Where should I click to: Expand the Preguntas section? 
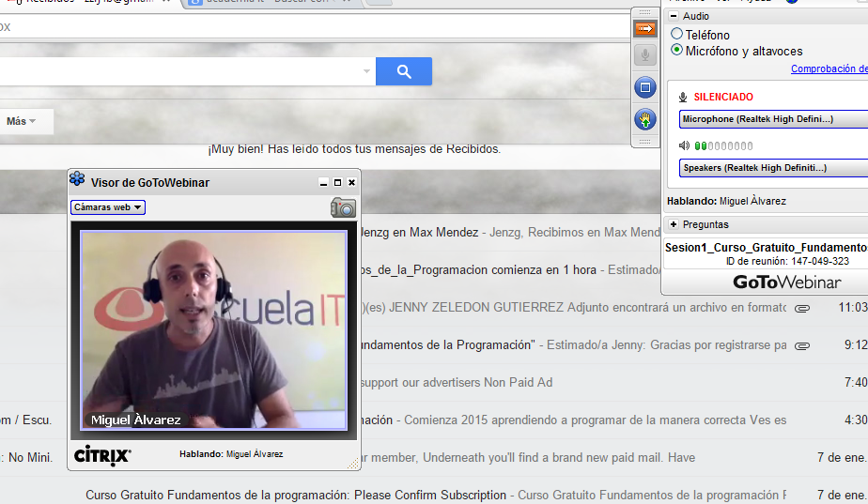[x=673, y=224]
